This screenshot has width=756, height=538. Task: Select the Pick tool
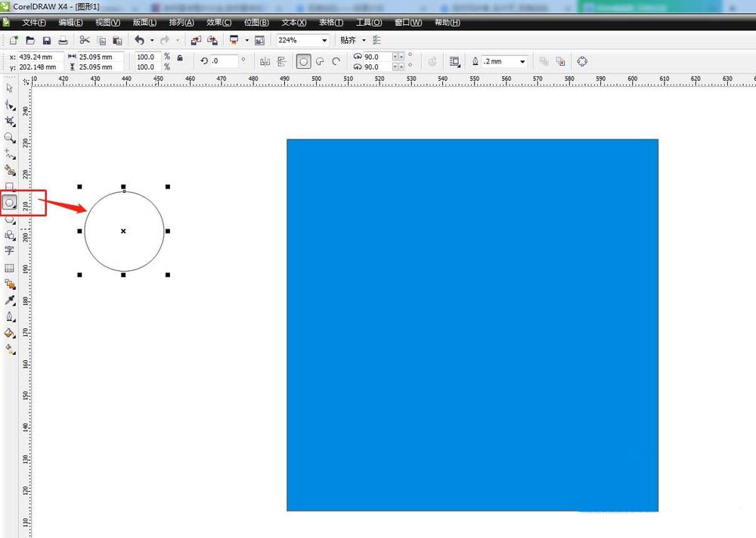pyautogui.click(x=10, y=88)
